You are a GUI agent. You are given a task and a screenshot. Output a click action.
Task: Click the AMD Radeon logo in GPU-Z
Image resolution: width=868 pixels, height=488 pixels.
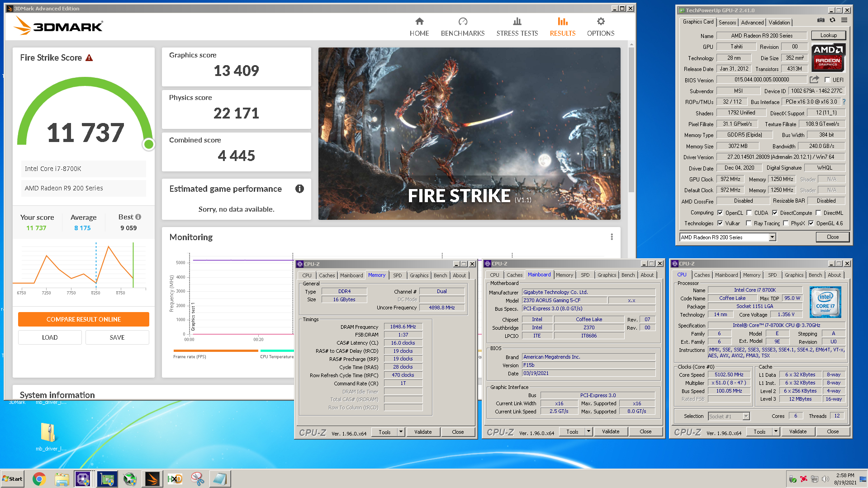pyautogui.click(x=828, y=57)
